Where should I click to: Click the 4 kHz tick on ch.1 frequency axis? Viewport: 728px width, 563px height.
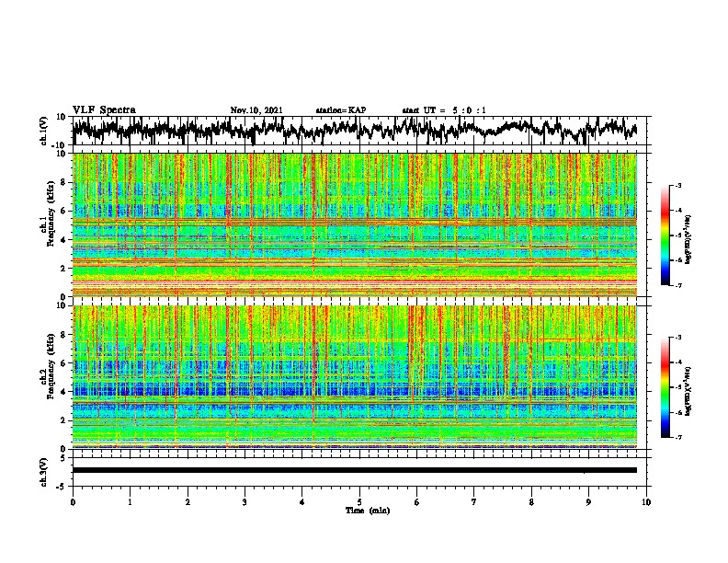click(x=63, y=240)
